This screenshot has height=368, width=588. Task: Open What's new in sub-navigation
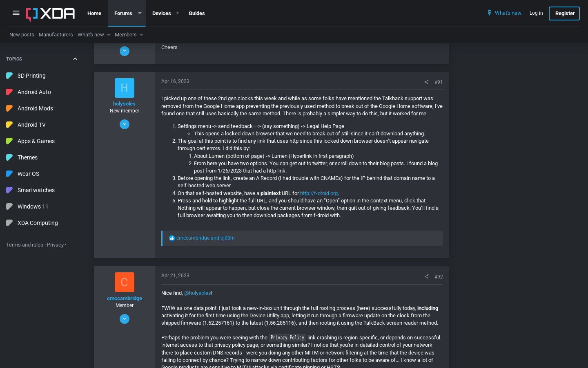pos(91,35)
